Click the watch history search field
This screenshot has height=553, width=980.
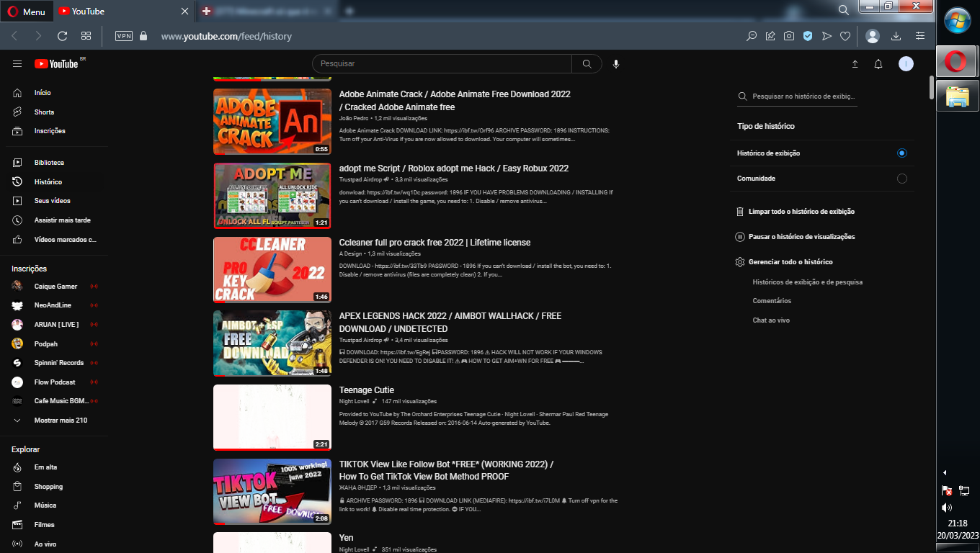coord(797,96)
